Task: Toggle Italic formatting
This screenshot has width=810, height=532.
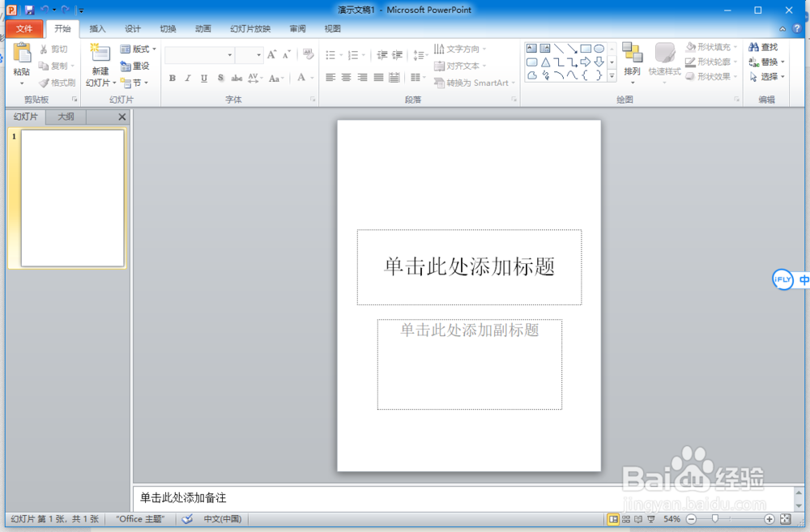Action: point(187,79)
